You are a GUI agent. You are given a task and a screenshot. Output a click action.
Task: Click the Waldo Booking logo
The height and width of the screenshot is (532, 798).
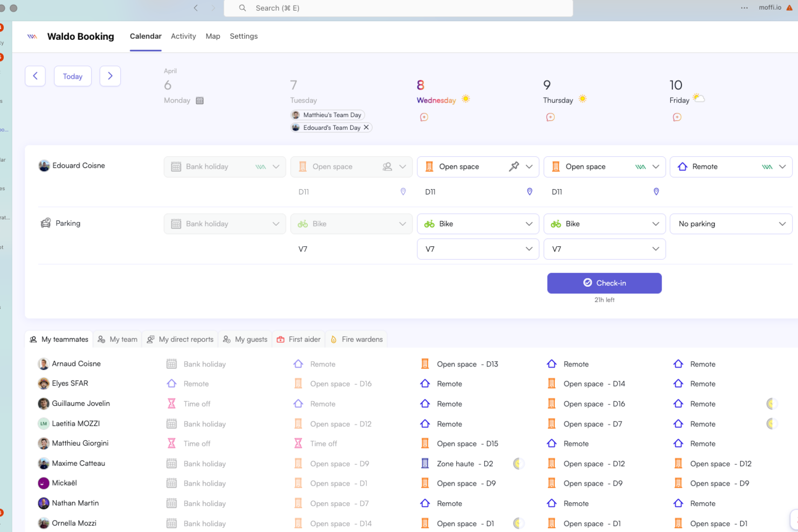point(32,36)
